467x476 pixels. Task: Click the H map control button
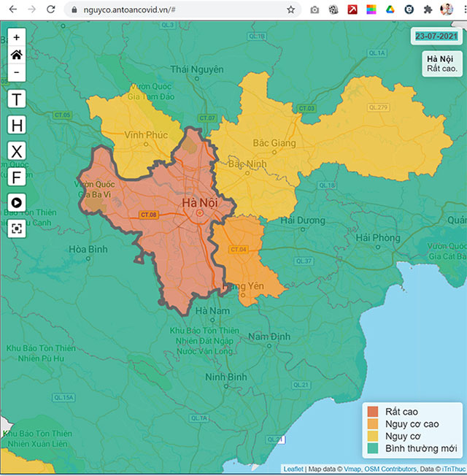[x=16, y=125]
